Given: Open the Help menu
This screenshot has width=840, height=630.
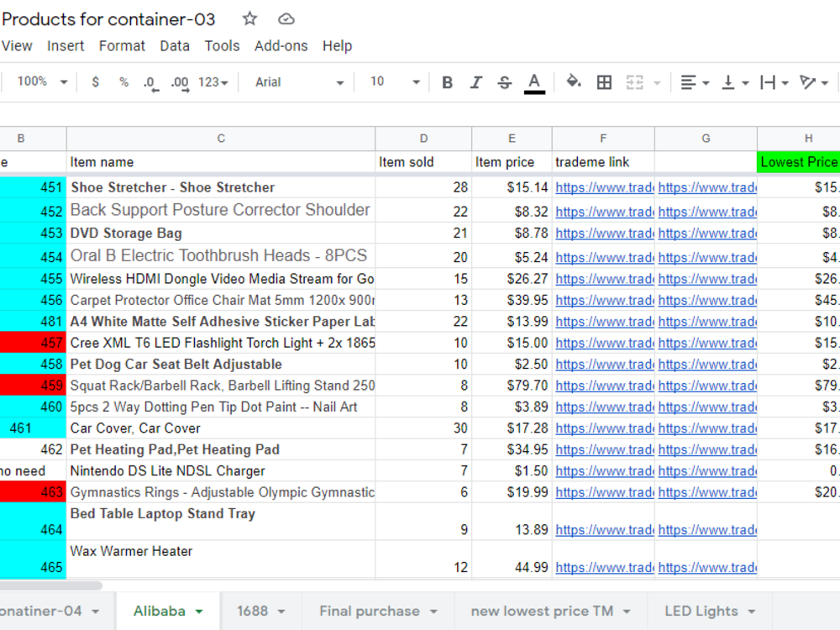Looking at the screenshot, I should (x=337, y=46).
